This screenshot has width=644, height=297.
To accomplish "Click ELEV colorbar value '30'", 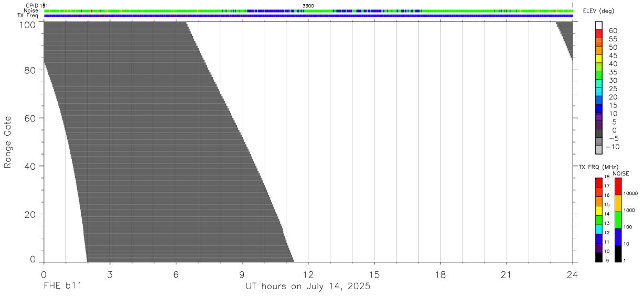I will [613, 80].
